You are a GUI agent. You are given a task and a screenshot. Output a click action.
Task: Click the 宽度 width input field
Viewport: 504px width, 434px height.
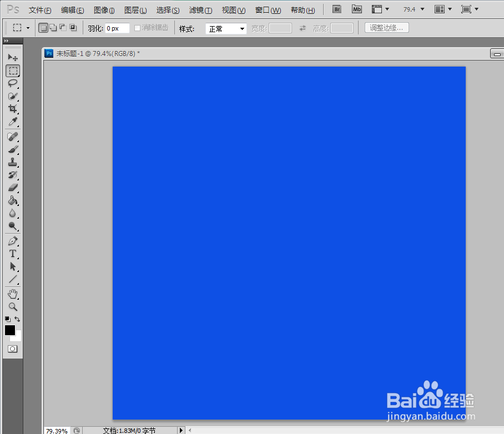pos(280,28)
